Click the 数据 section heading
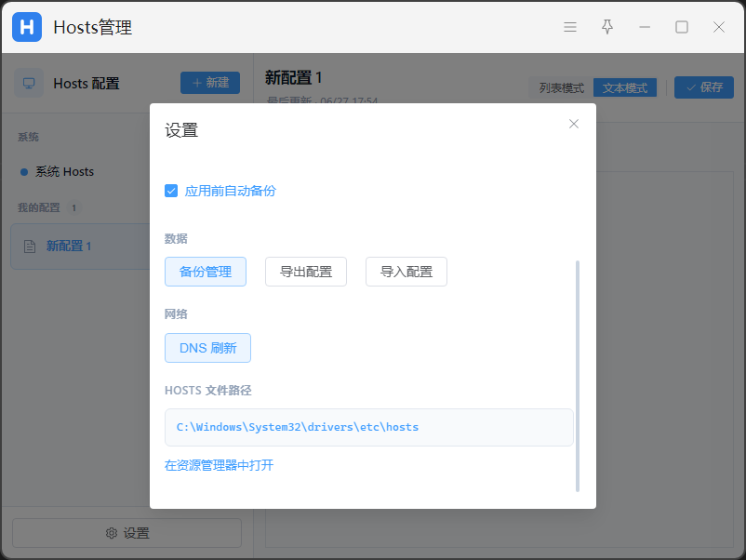Viewport: 746px width, 560px height. coord(176,238)
